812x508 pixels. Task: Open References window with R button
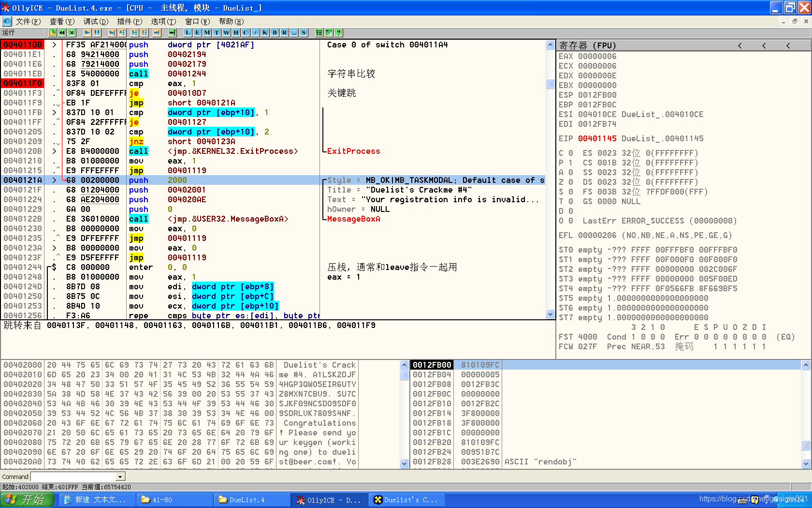(284, 32)
